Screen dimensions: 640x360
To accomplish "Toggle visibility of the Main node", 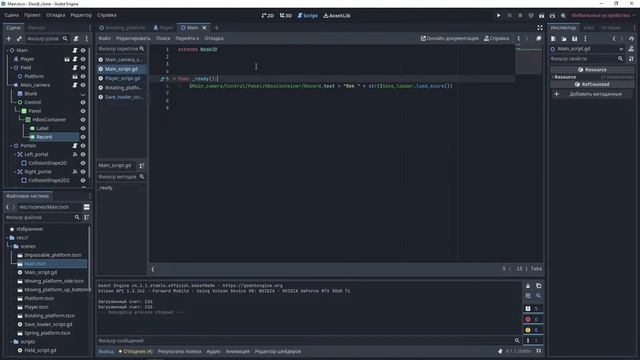I will (x=83, y=50).
